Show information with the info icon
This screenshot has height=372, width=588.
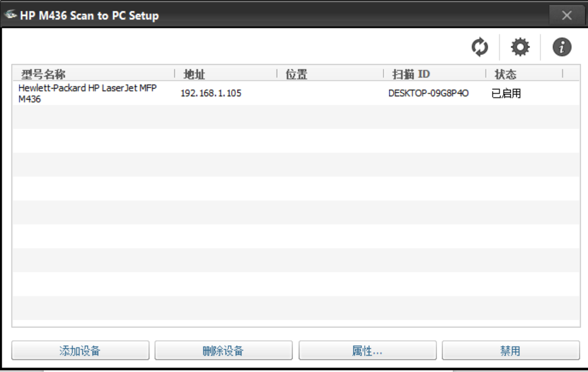point(562,47)
